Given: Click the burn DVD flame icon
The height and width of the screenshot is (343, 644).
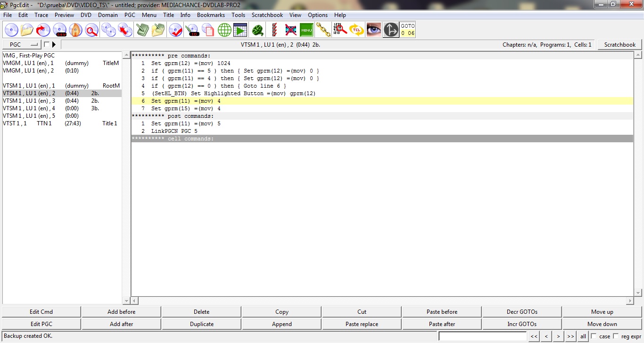Looking at the screenshot, I should pos(75,30).
